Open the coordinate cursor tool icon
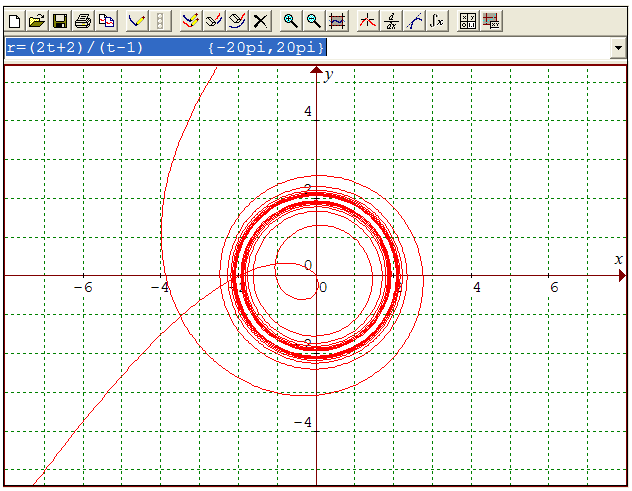This screenshot has width=632, height=491. point(367,21)
